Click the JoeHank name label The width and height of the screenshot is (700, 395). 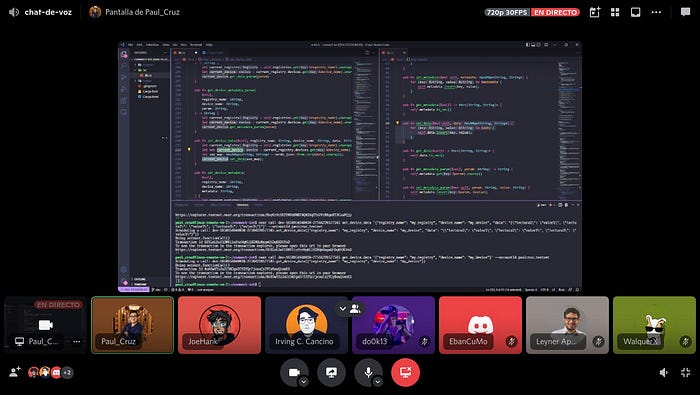pos(203,341)
